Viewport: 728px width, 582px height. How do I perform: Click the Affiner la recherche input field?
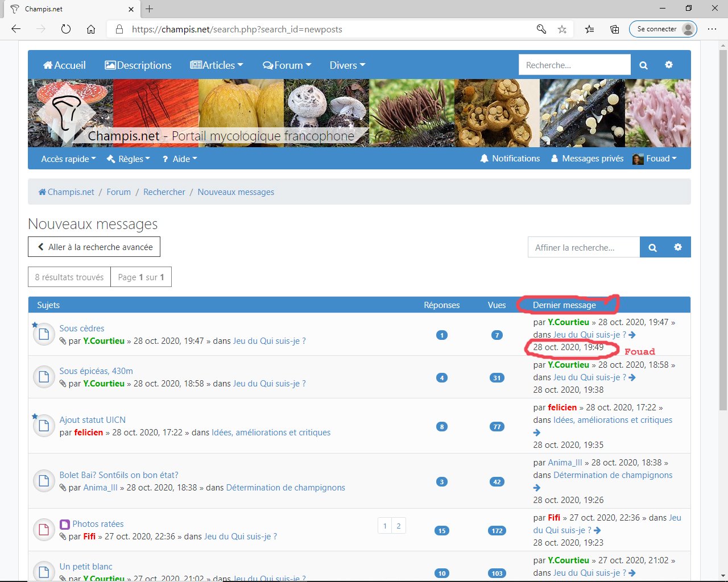[x=584, y=247]
